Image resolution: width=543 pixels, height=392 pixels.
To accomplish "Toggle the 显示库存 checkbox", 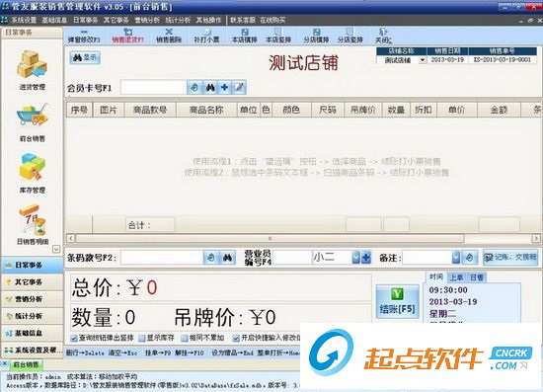I will pyautogui.click(x=142, y=339).
